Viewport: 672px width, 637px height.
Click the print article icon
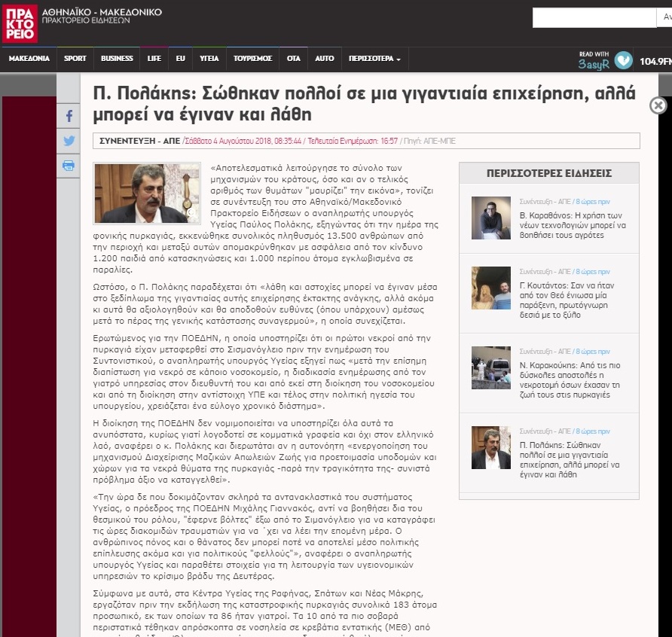coord(69,166)
